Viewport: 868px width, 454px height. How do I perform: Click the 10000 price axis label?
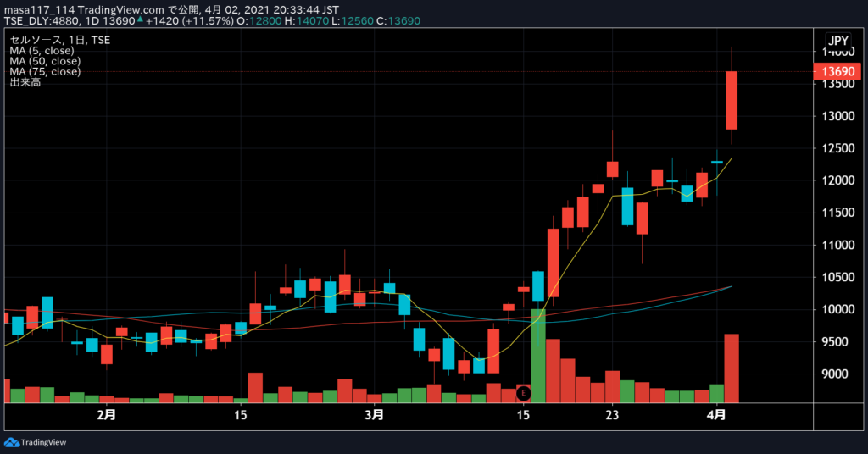[838, 309]
